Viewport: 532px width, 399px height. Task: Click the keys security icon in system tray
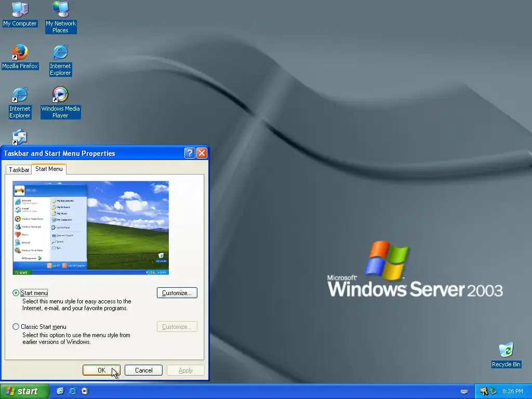(484, 391)
